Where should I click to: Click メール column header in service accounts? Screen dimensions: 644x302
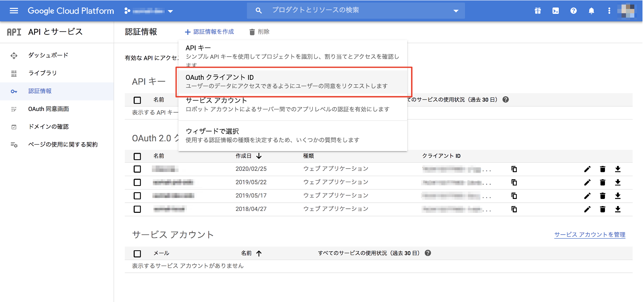click(161, 253)
